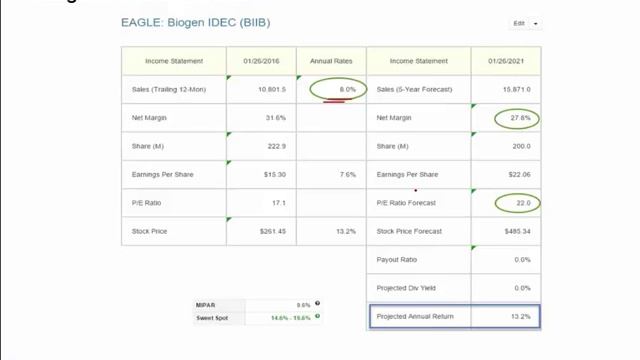Click the "P/E Ratio" row label
The width and height of the screenshot is (640, 360).
[146, 203]
